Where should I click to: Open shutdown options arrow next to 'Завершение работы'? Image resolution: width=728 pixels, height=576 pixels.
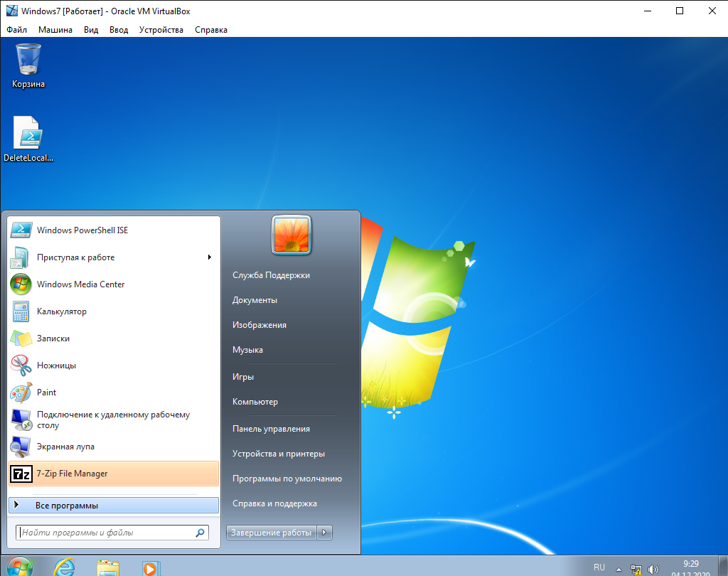324,533
